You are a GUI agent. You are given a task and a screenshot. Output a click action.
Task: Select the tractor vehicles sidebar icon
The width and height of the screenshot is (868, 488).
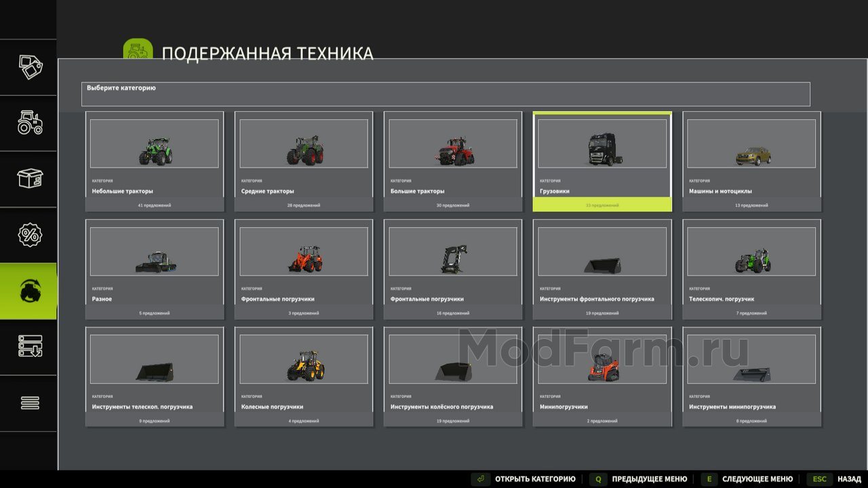28,123
